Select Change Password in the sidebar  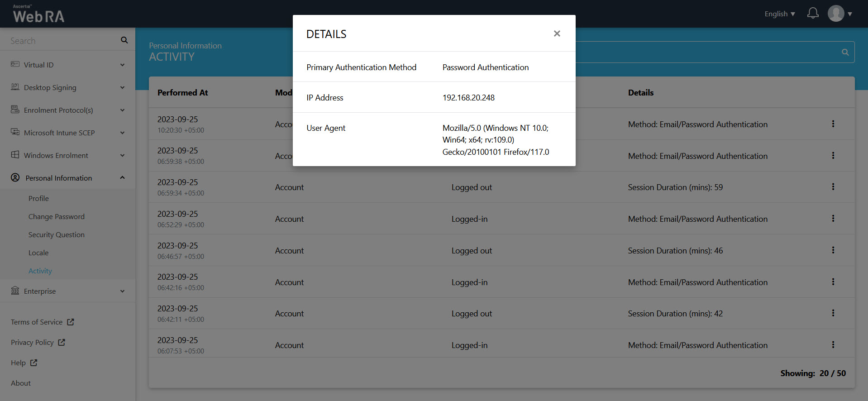(x=56, y=216)
